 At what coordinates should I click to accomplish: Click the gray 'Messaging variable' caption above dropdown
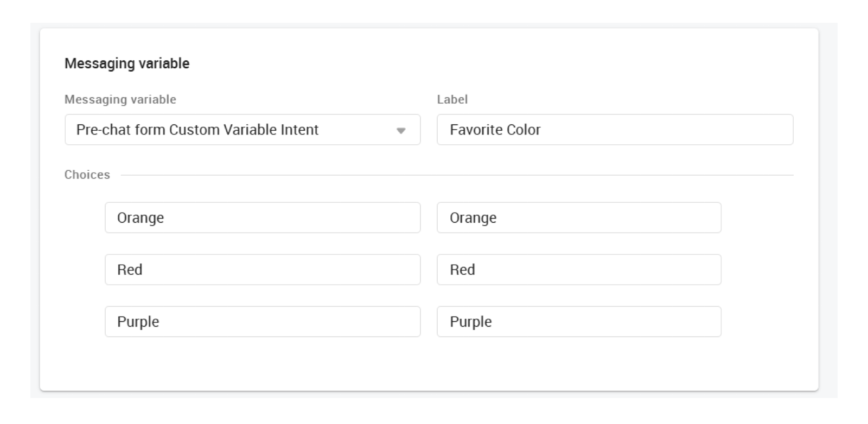click(x=120, y=99)
